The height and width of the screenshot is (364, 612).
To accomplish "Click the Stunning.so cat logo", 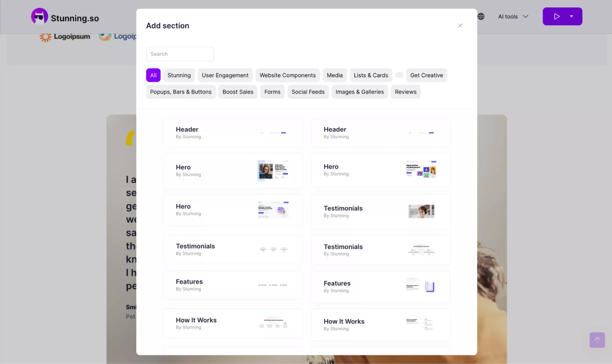I will [40, 17].
